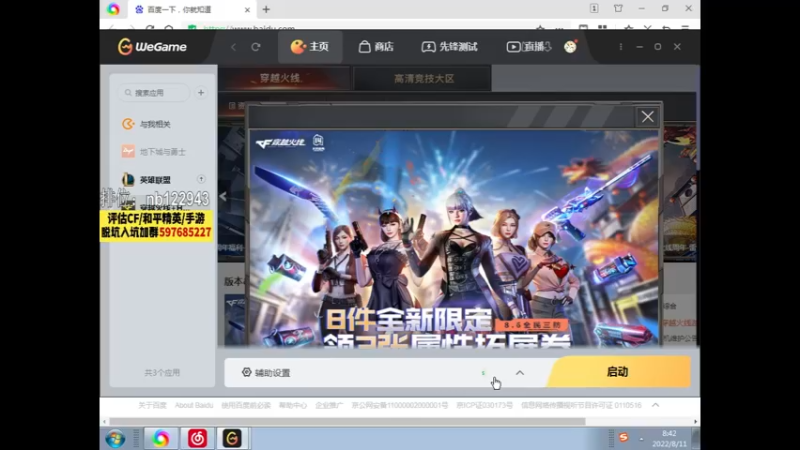Switch to the 高清竞技大区 tab
Viewport: 800px width, 450px height.
423,79
